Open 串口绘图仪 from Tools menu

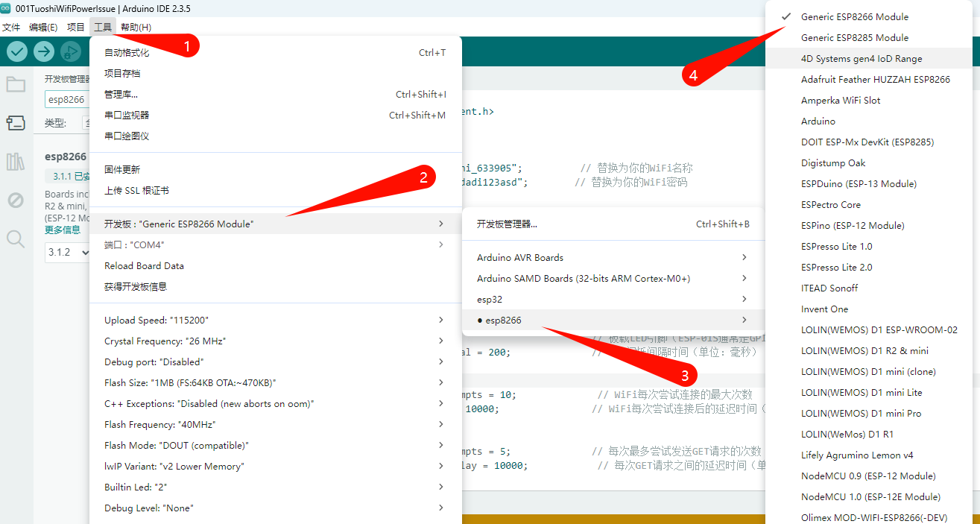(276, 136)
